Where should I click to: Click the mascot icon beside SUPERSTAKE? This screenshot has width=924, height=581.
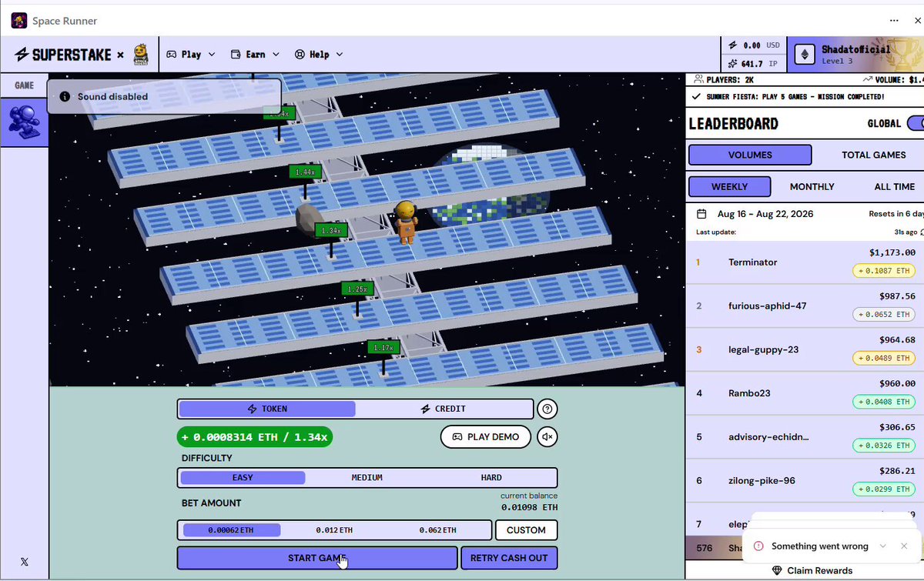coord(141,54)
